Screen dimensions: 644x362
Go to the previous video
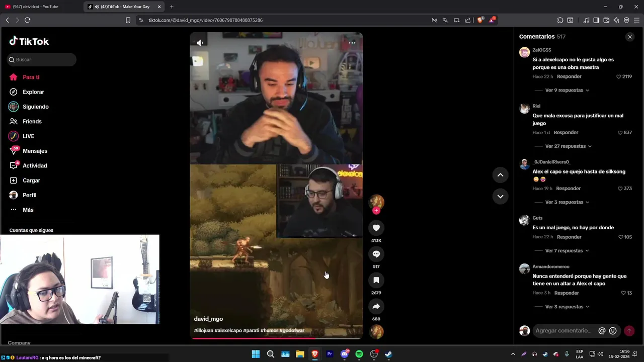(500, 175)
